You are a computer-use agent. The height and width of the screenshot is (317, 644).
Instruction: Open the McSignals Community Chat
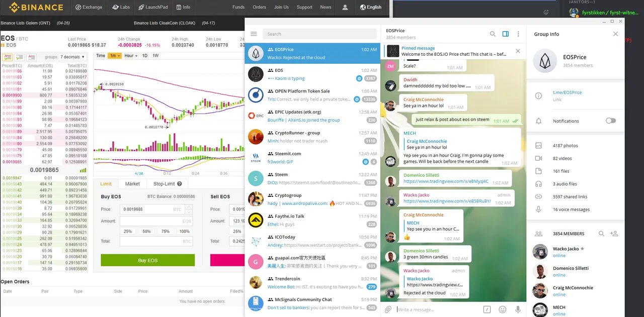(312, 303)
